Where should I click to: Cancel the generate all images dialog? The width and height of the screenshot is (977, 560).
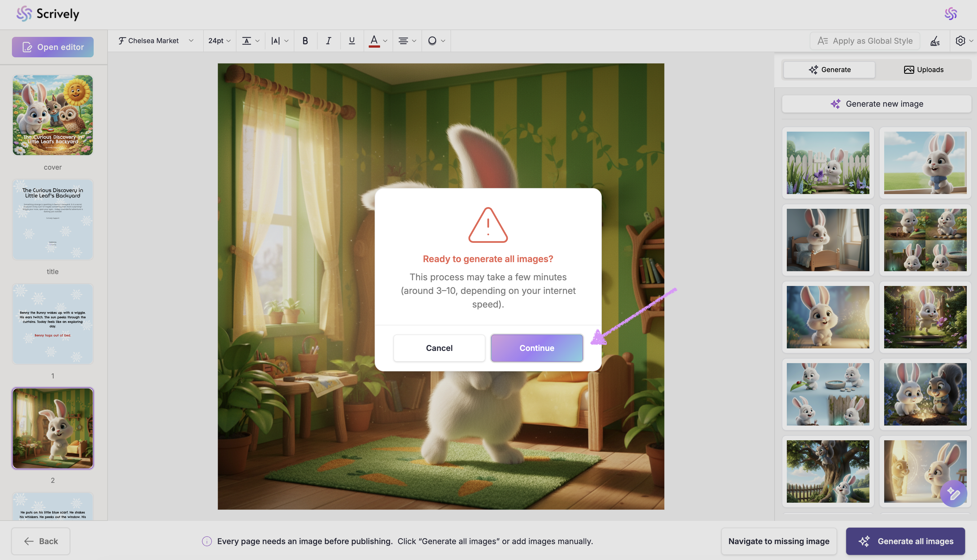pyautogui.click(x=439, y=348)
